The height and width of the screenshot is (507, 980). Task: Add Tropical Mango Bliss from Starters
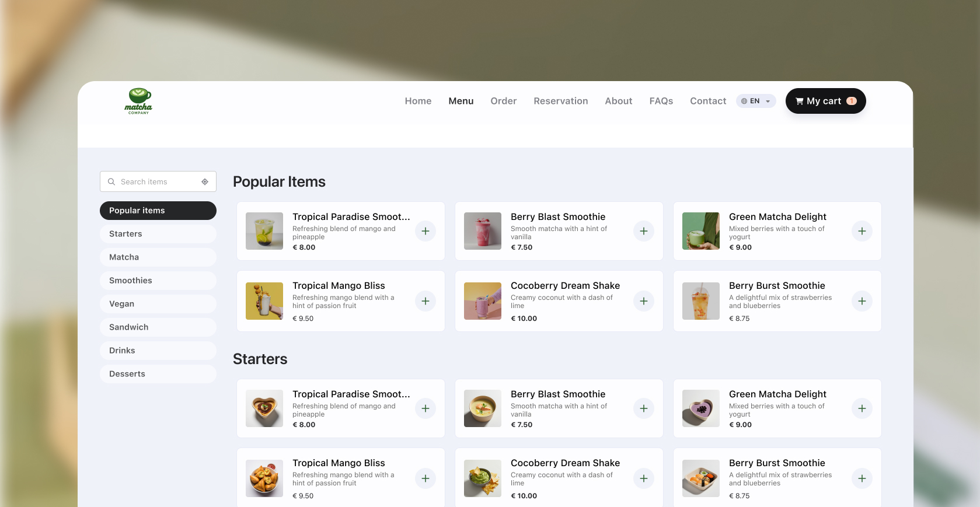(x=426, y=478)
